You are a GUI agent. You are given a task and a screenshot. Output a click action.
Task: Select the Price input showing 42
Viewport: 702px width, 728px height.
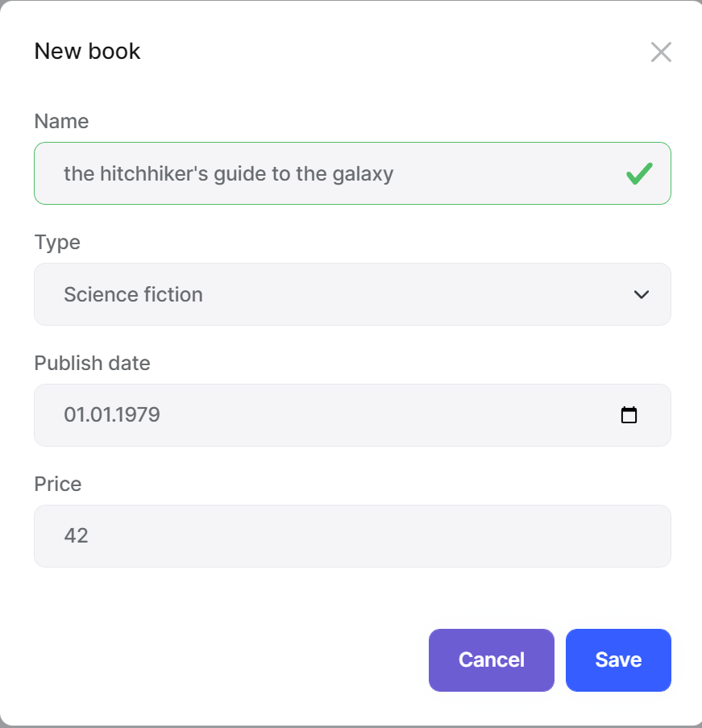[x=322, y=536]
